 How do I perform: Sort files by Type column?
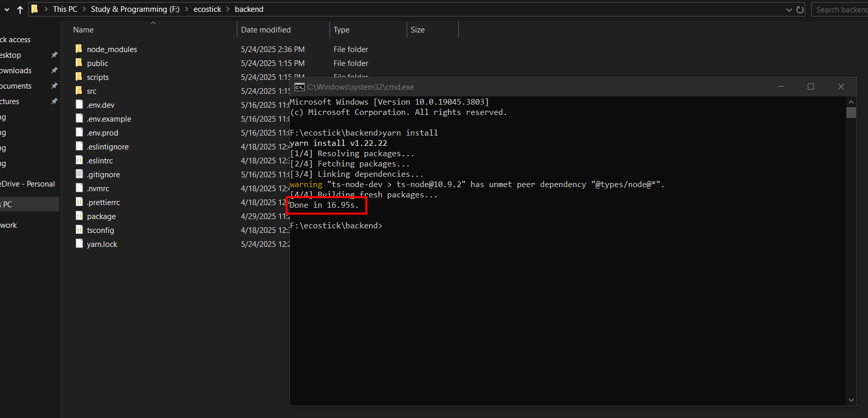click(x=341, y=30)
